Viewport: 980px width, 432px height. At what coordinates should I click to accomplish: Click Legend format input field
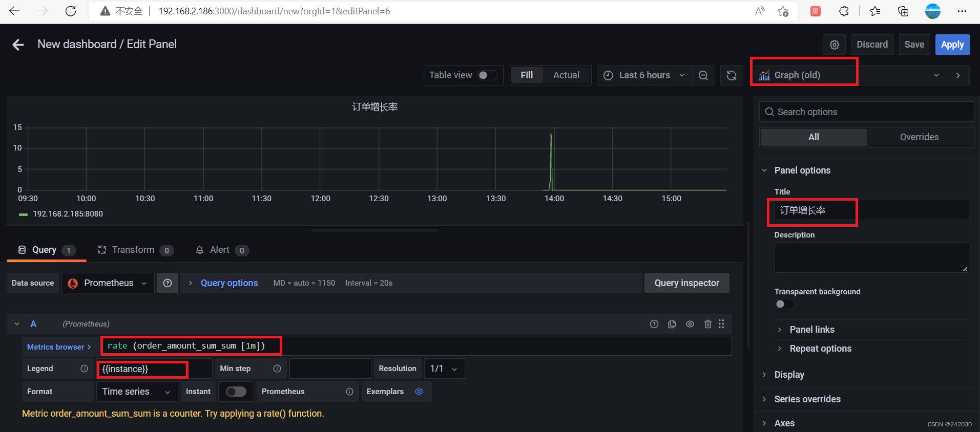coord(154,369)
